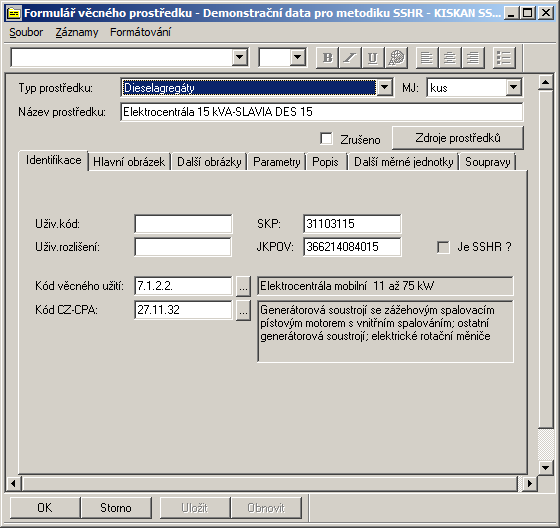Click the Uživ.rozlišení input field
This screenshot has height=528, width=560.
tap(183, 247)
